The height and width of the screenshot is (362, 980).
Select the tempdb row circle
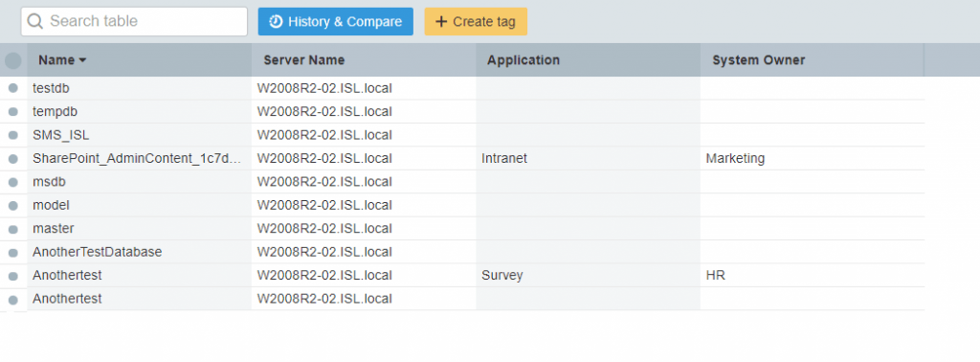(13, 112)
